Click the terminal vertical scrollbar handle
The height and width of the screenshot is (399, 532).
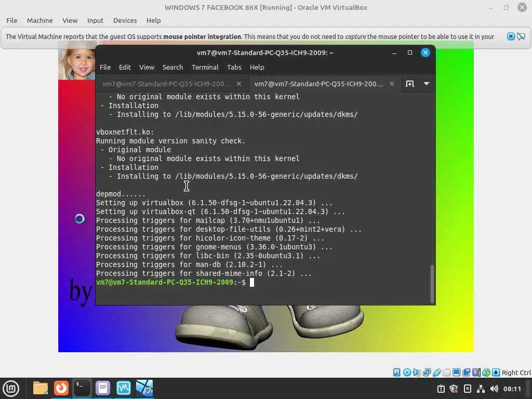pyautogui.click(x=432, y=284)
